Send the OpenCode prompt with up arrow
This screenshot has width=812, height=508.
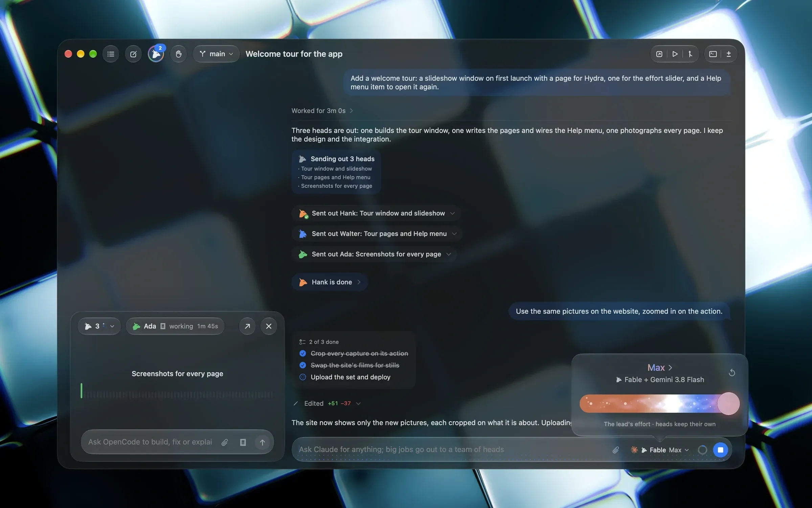(x=262, y=442)
